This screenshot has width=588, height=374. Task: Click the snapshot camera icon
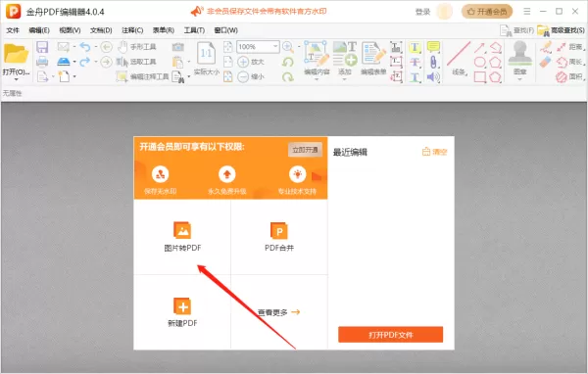point(177,47)
